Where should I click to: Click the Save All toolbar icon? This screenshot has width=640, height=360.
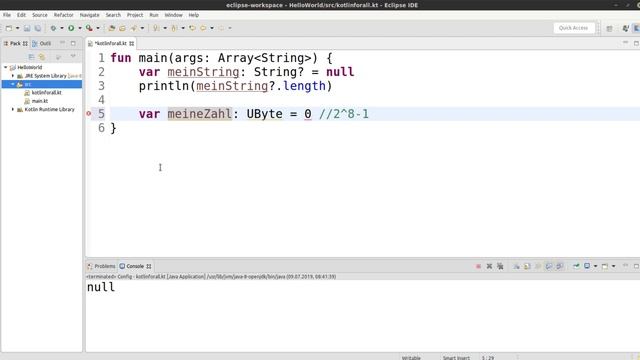point(38,28)
